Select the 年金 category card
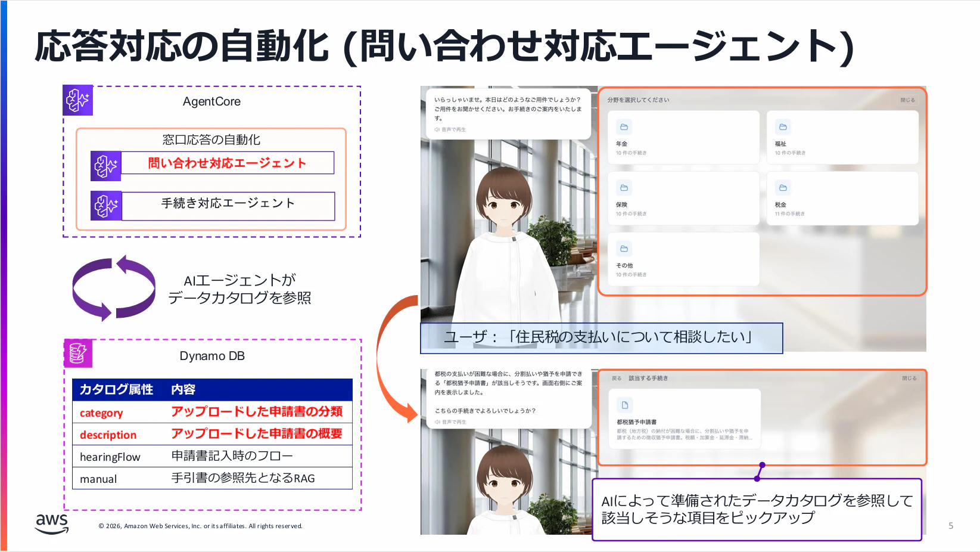This screenshot has height=552, width=980. 683,137
